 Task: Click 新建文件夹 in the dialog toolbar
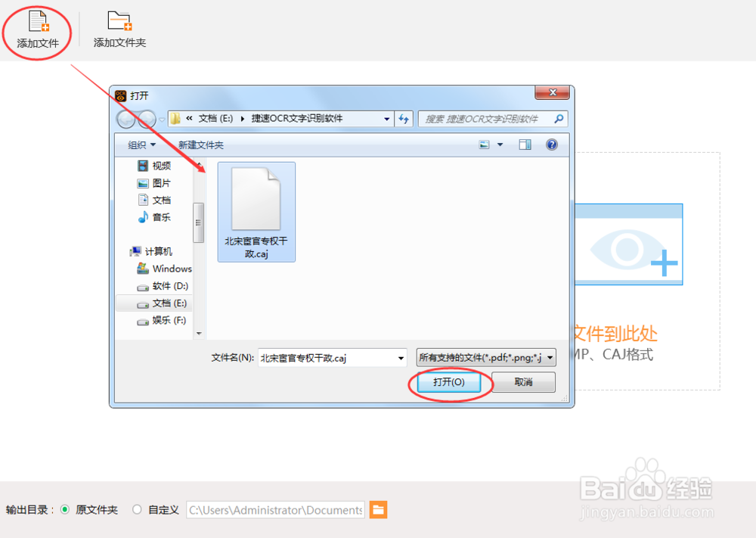tap(201, 145)
